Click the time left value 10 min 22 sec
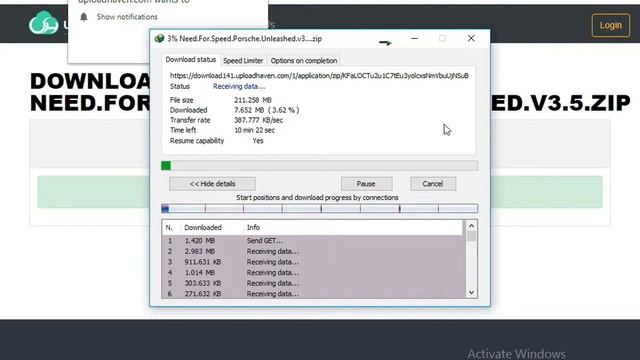 [x=254, y=130]
